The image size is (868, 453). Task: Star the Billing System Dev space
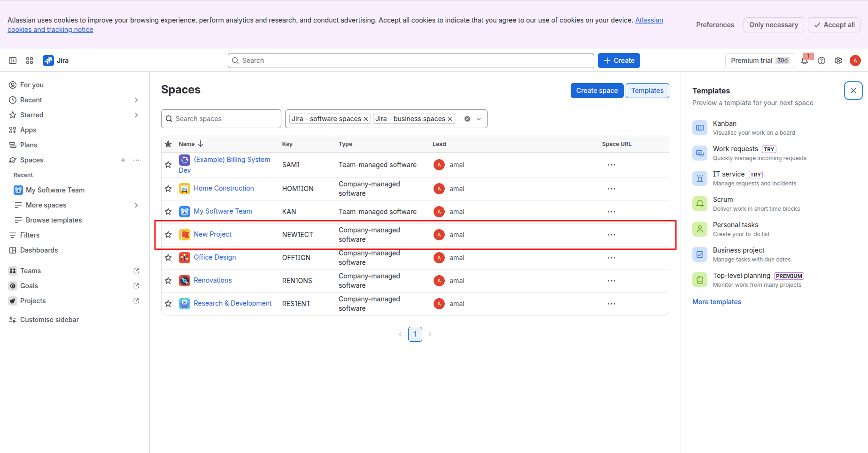click(168, 165)
